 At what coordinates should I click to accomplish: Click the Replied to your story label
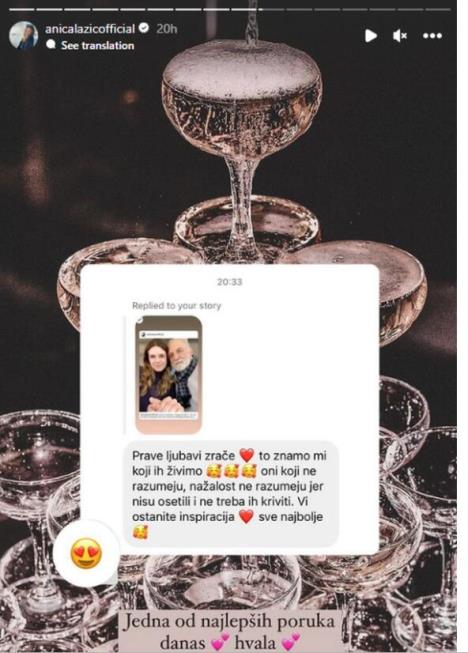pos(177,306)
